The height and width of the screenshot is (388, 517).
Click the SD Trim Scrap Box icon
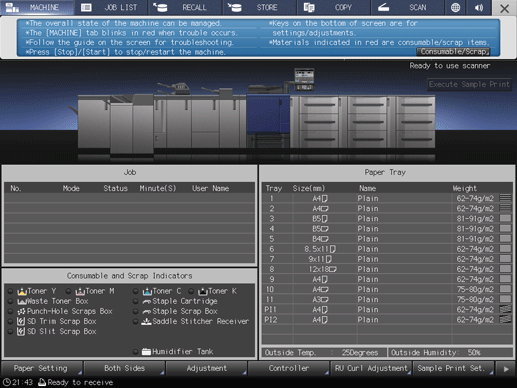click(x=21, y=321)
